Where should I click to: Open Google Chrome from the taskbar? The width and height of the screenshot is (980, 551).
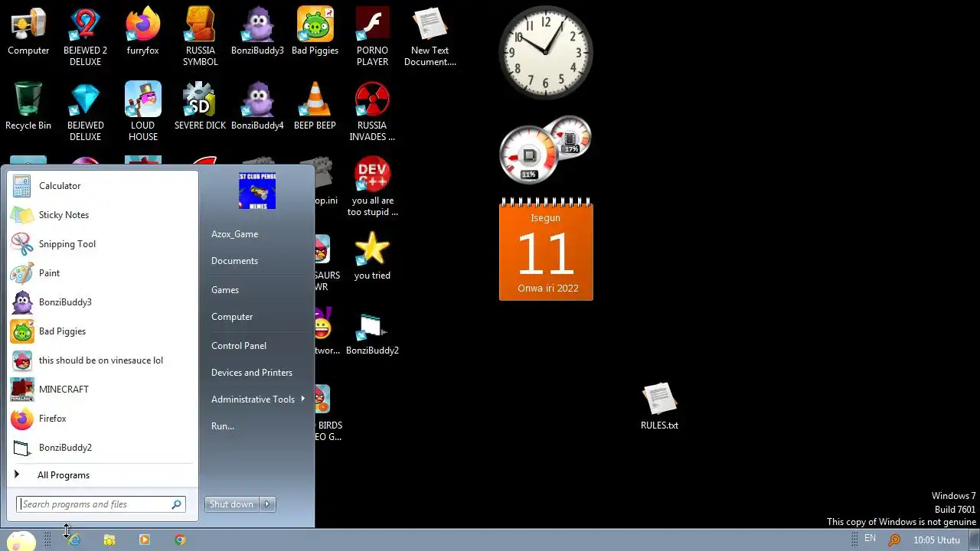click(180, 540)
